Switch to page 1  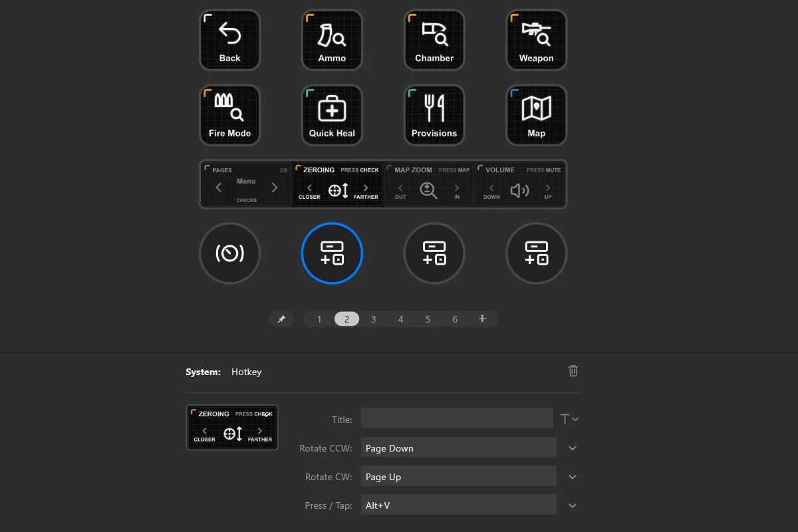319,319
